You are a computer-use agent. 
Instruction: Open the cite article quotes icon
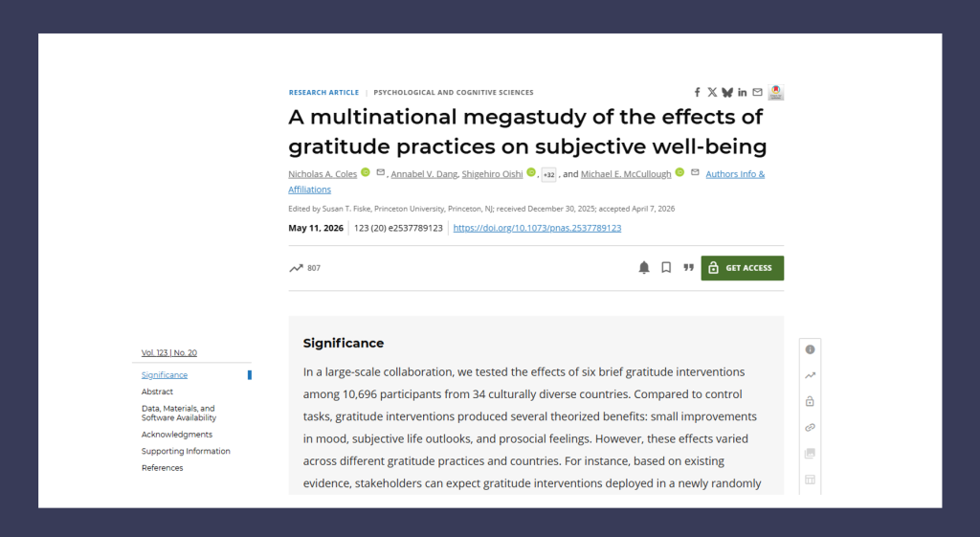click(x=688, y=268)
